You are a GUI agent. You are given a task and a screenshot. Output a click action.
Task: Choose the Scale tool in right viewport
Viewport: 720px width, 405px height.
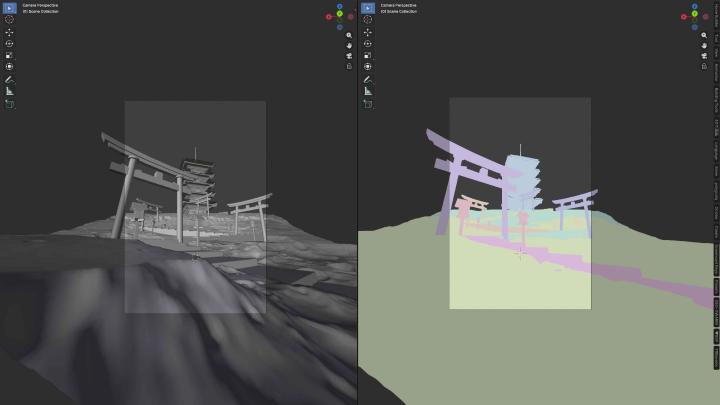(x=368, y=55)
